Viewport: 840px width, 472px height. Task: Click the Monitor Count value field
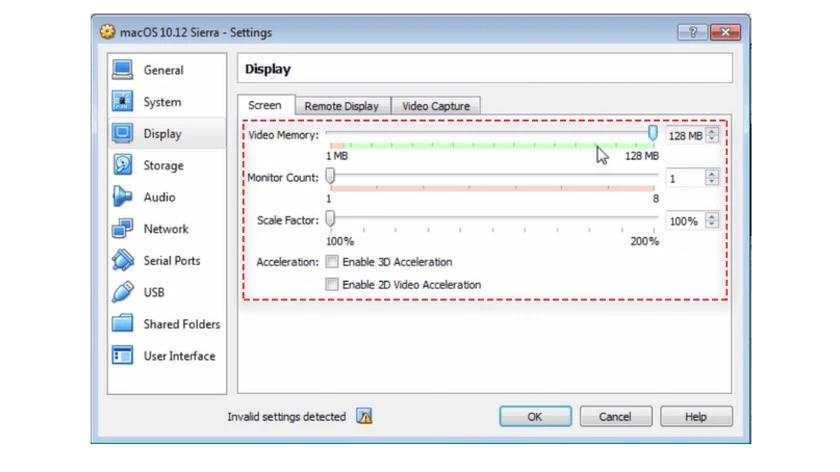click(x=686, y=178)
